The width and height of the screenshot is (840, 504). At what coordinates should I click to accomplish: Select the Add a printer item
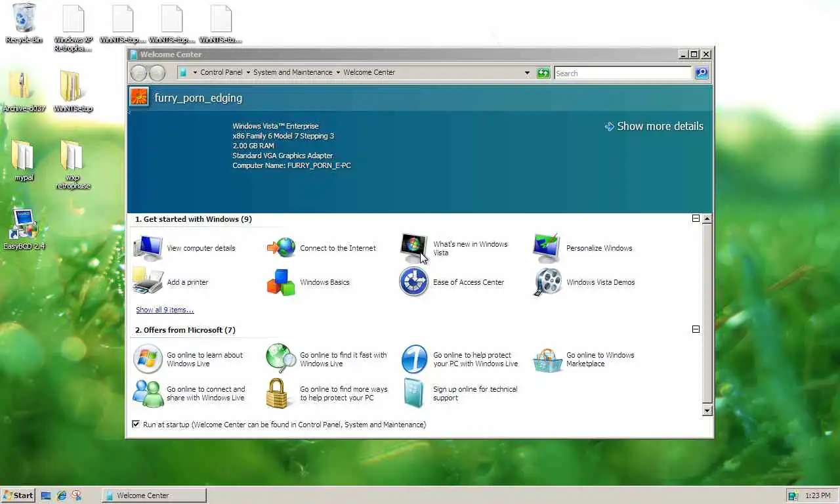click(171, 282)
